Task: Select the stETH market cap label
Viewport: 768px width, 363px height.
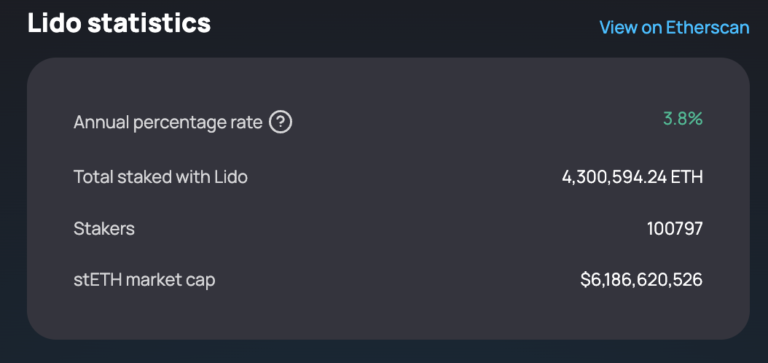Action: pyautogui.click(x=144, y=280)
